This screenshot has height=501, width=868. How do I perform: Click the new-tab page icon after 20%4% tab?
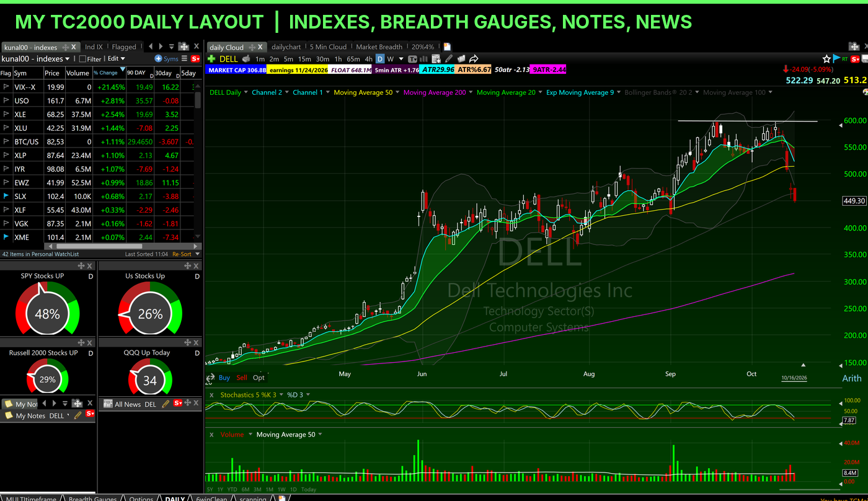(x=447, y=47)
